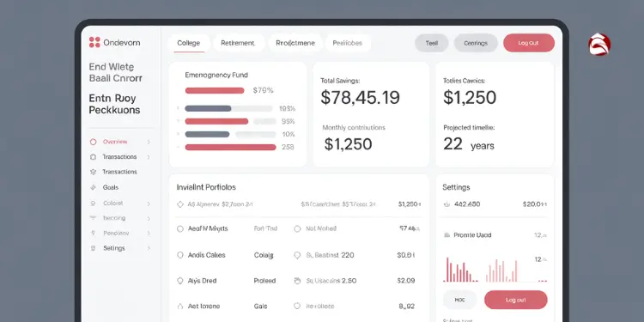The image size is (644, 322).
Task: Open the Rrofjctmene tab
Action: (295, 43)
